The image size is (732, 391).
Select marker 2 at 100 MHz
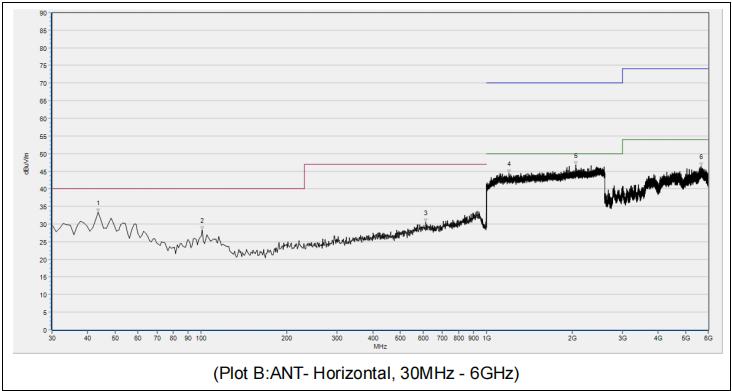click(202, 220)
